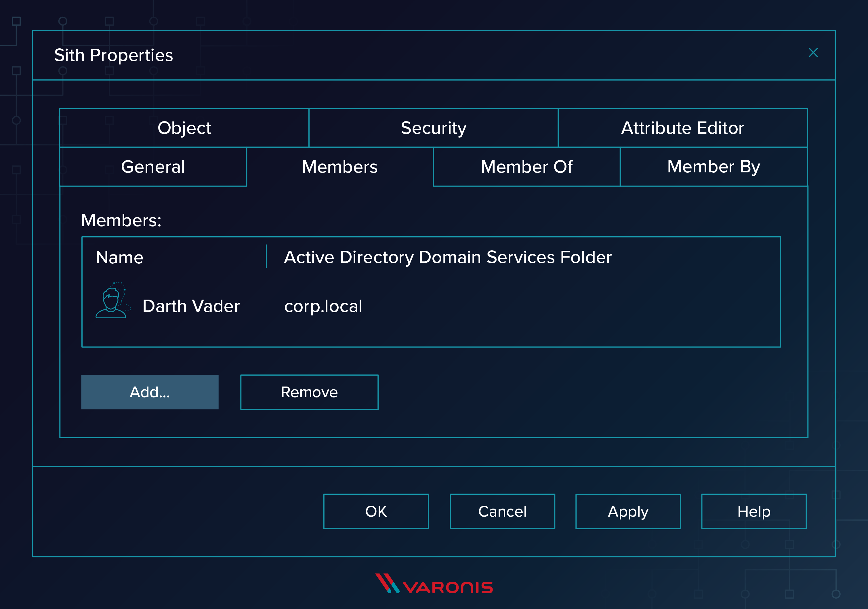Click the Name column header

point(119,257)
